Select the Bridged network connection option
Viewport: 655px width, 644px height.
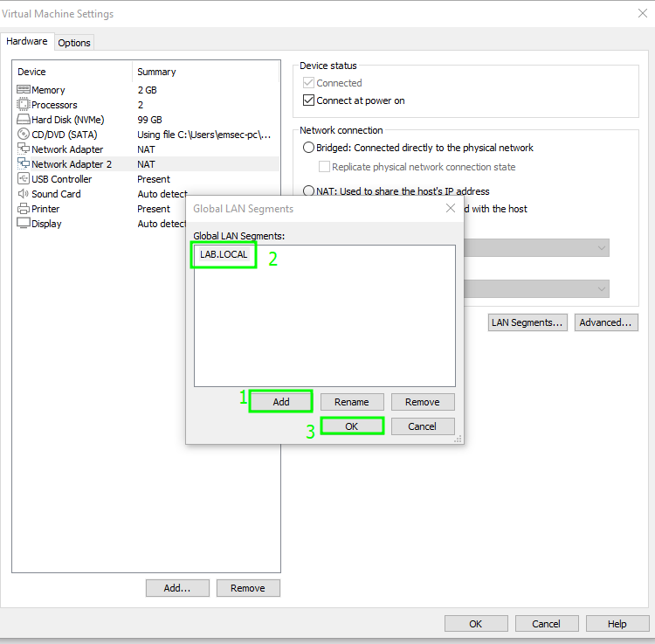pos(308,147)
